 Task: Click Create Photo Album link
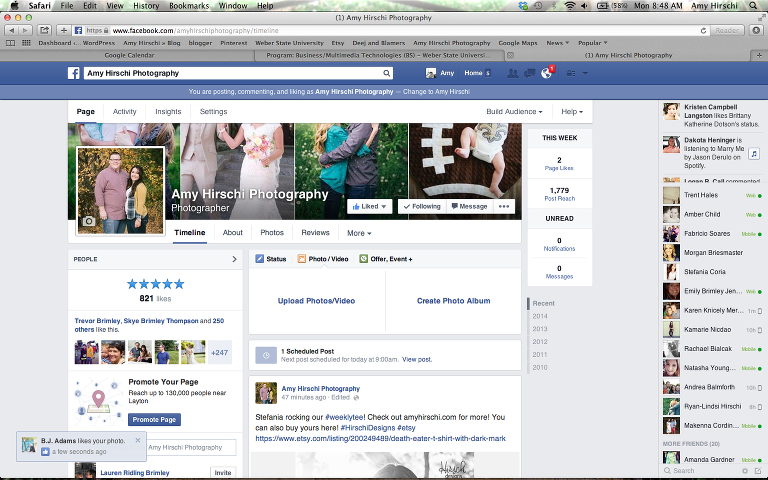(x=454, y=301)
